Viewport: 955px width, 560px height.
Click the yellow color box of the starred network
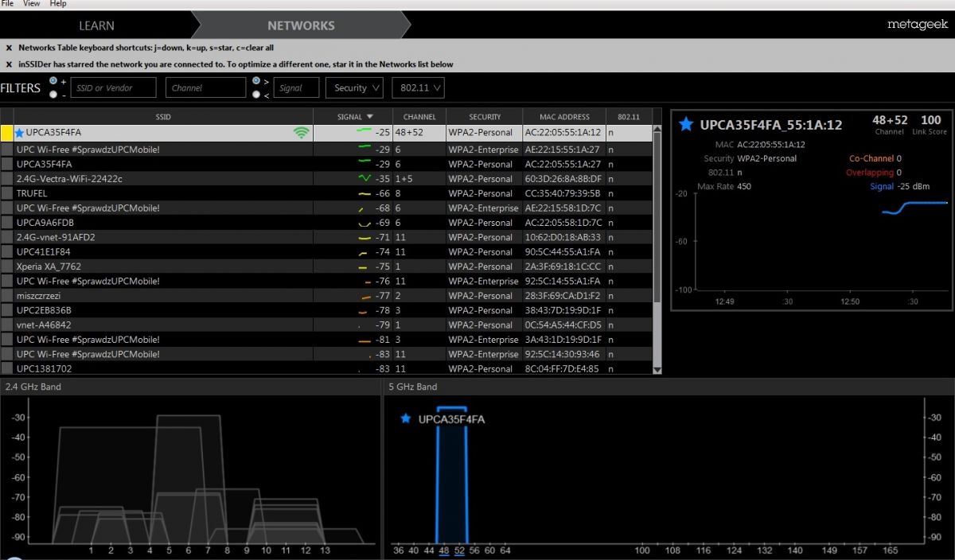tap(6, 133)
